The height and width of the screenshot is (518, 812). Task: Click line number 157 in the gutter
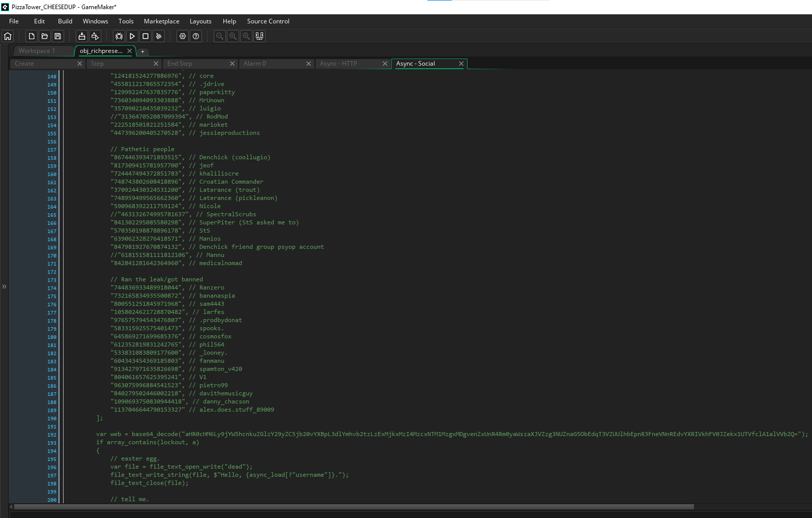[x=52, y=150]
